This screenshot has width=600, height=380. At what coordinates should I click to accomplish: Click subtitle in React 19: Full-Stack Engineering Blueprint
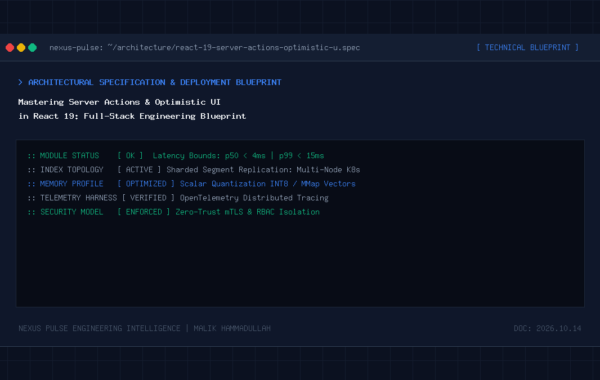pos(132,116)
